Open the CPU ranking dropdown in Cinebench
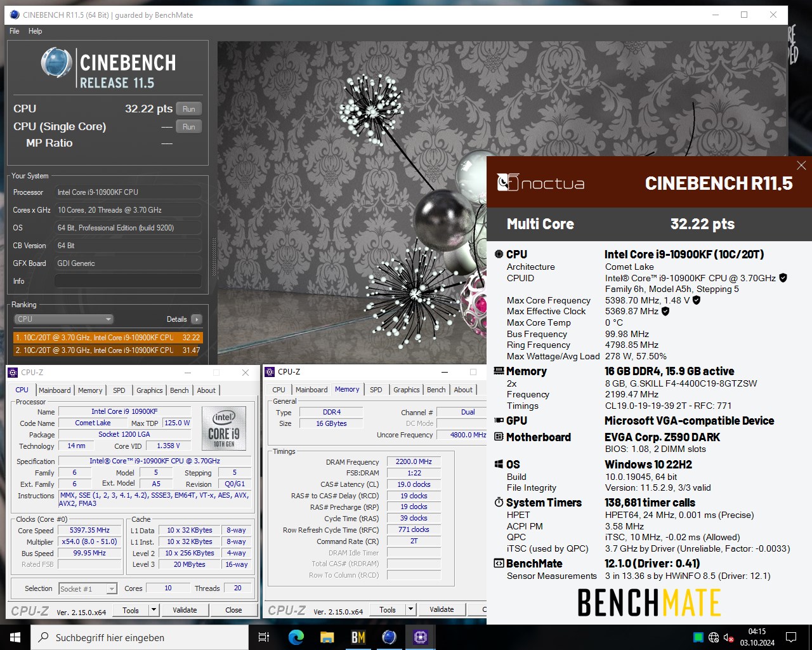The height and width of the screenshot is (650, 812). 64,319
